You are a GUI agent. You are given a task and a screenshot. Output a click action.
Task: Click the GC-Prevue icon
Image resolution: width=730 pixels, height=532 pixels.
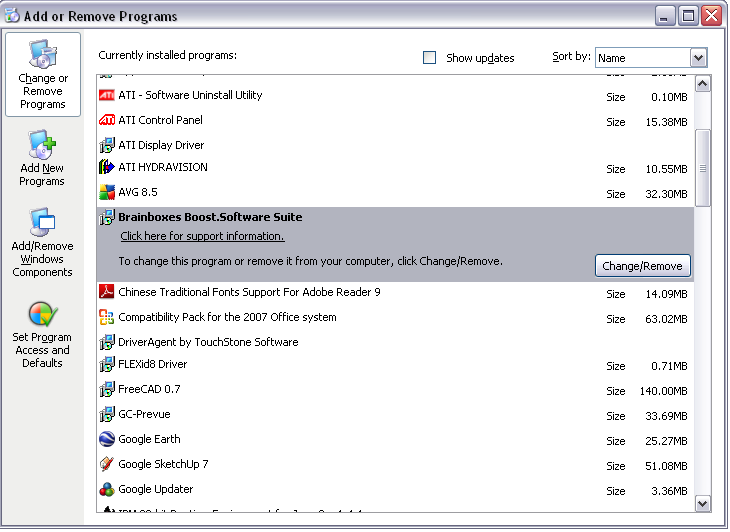coord(107,414)
